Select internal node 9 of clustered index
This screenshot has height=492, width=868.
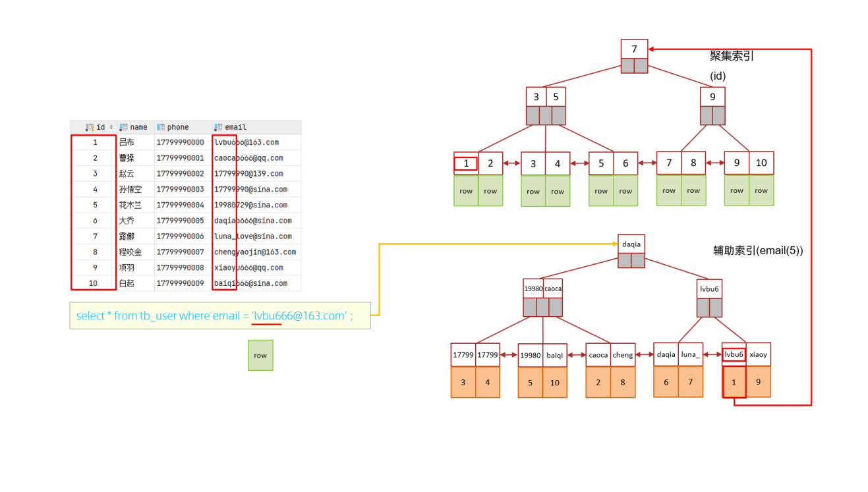click(x=712, y=97)
